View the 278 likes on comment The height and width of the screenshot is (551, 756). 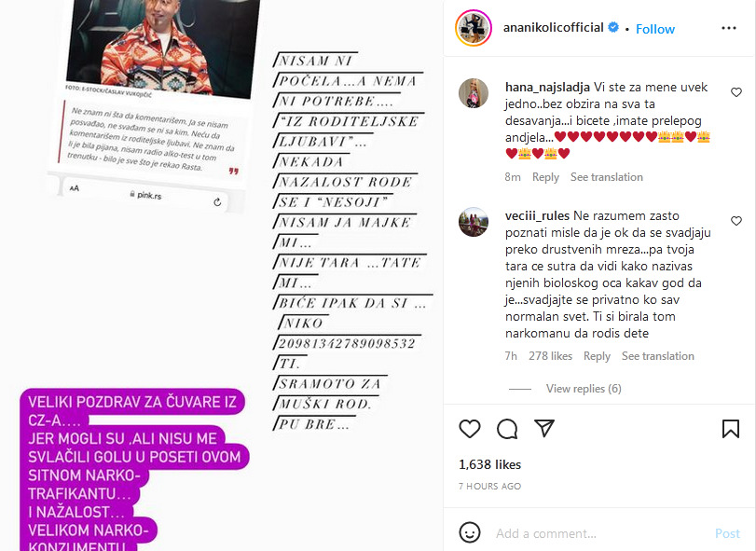[550, 356]
